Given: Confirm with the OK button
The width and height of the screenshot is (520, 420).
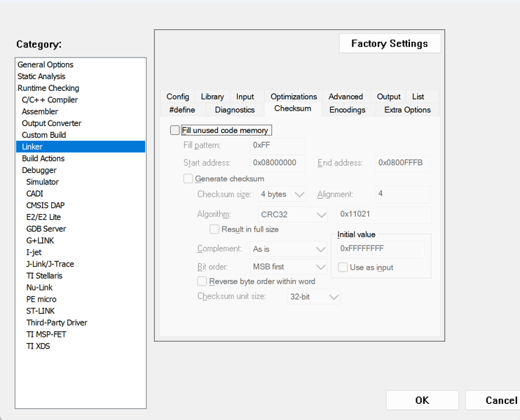Looking at the screenshot, I should point(422,400).
